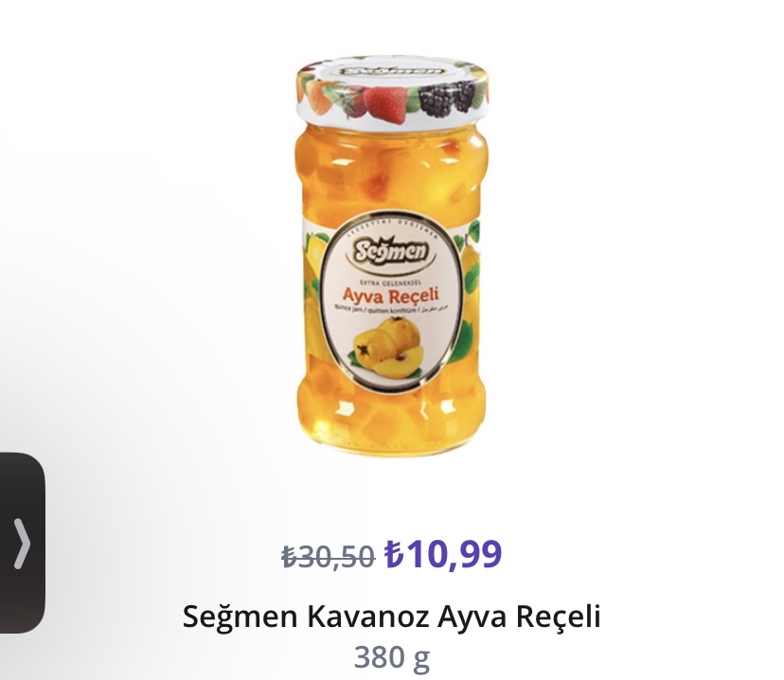Select the discounted price ₺10,99
The width and height of the screenshot is (784, 680).
pos(442,554)
